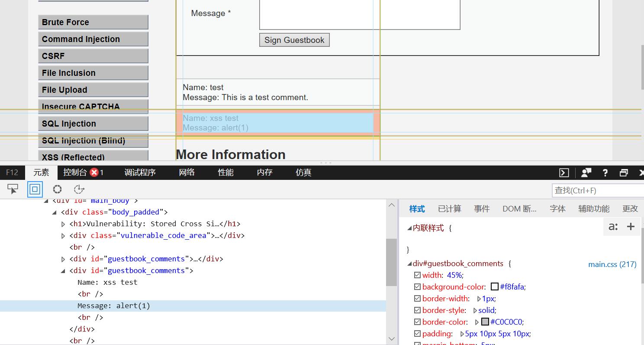Expand the h1 Vulnerability node
644x345 pixels.
point(63,224)
